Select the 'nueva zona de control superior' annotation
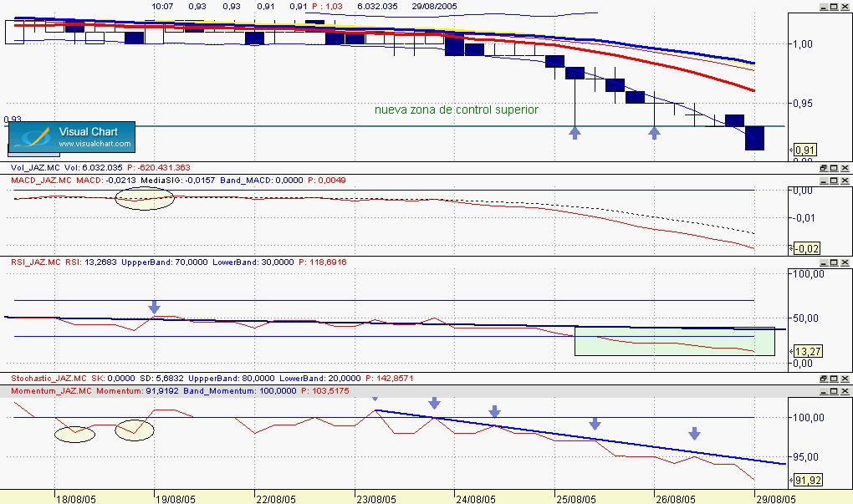This screenshot has width=853, height=504. (456, 109)
